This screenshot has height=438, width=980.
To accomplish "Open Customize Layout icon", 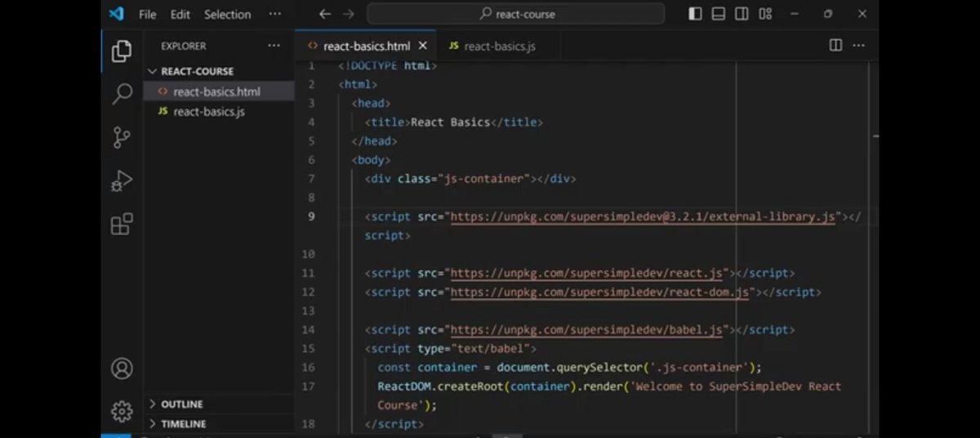I will pyautogui.click(x=765, y=14).
